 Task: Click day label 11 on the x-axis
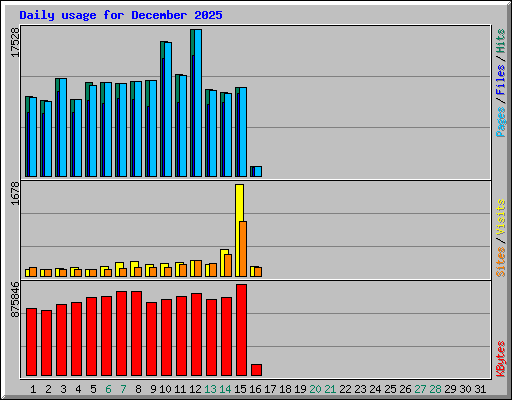click(x=180, y=389)
